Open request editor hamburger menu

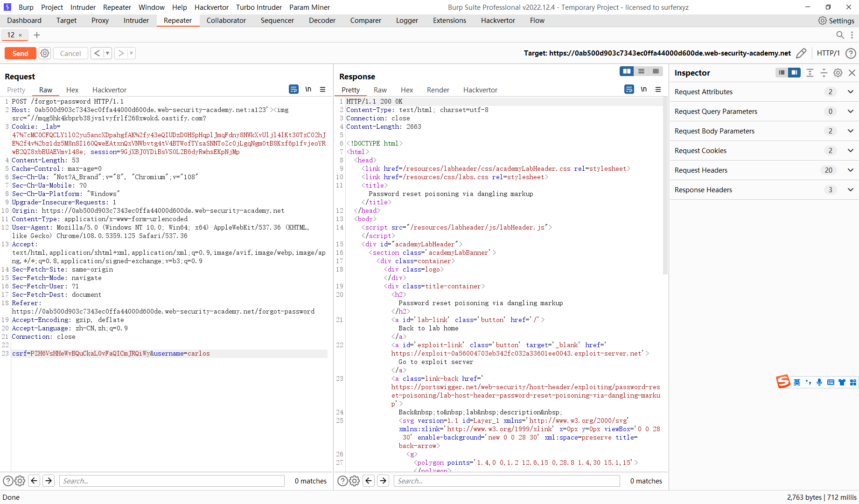coord(322,89)
